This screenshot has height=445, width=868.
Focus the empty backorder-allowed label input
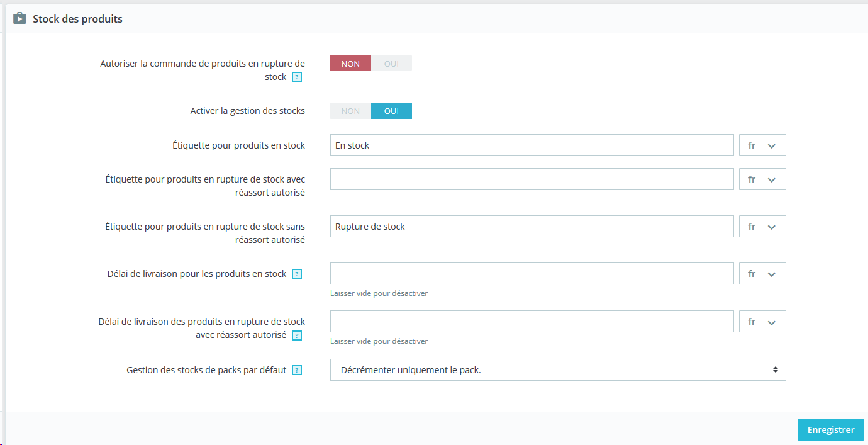(532, 179)
